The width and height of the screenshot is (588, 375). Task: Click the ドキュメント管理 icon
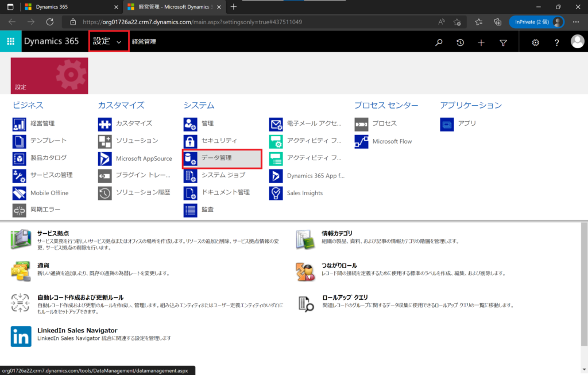[190, 193]
